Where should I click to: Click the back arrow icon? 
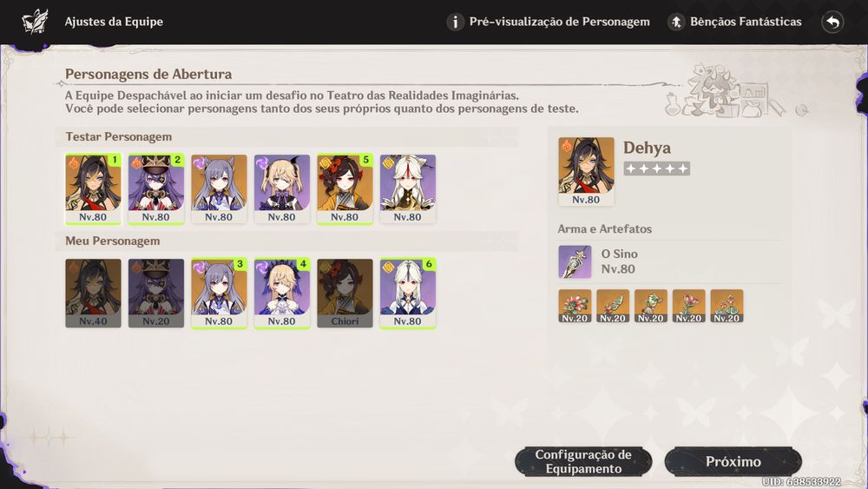click(x=832, y=23)
